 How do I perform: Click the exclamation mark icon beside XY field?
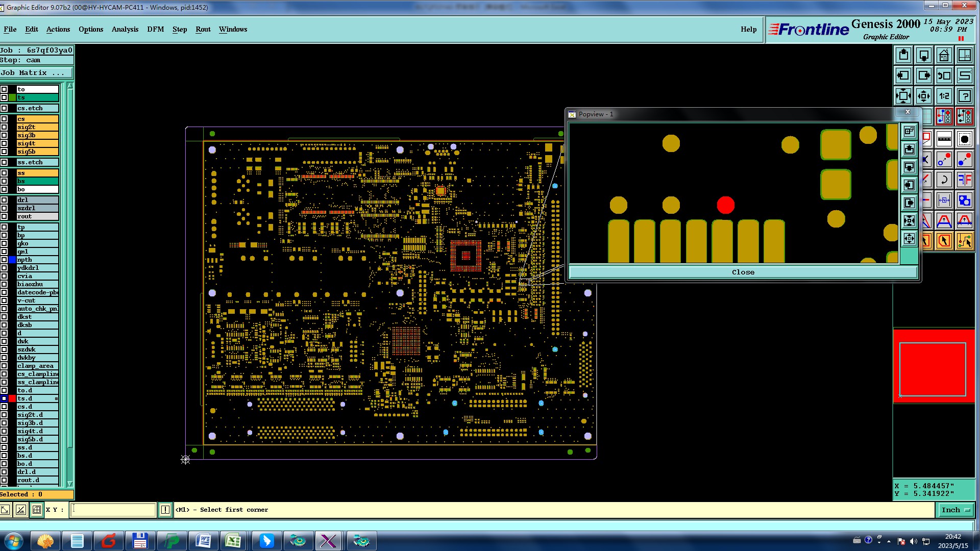[x=165, y=510]
